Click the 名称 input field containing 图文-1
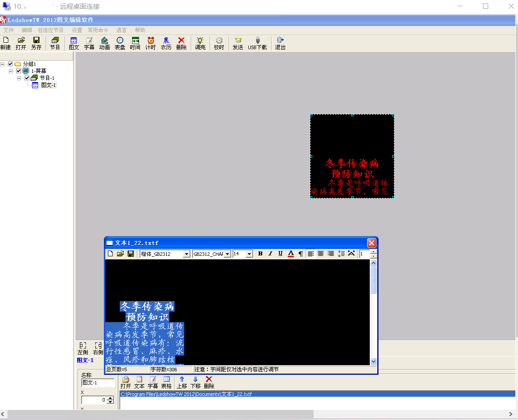 pos(98,383)
